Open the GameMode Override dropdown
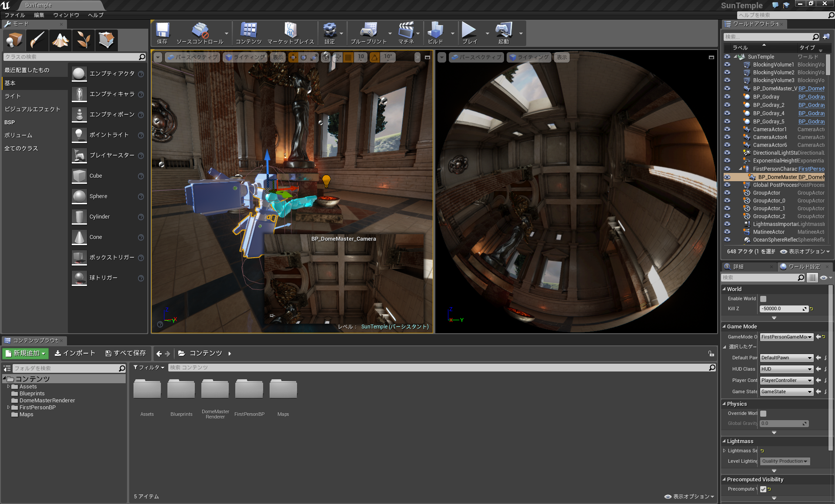835x504 pixels. (x=786, y=337)
